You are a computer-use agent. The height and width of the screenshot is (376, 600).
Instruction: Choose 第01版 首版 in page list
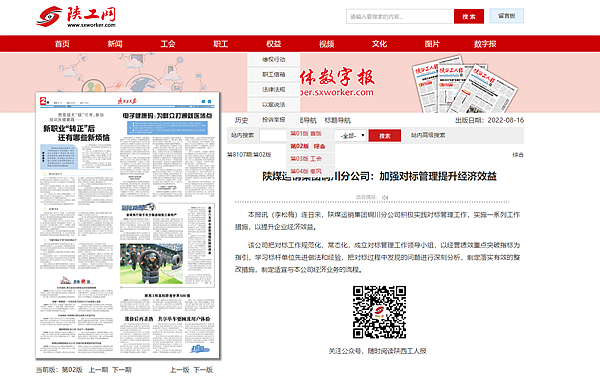click(x=310, y=133)
